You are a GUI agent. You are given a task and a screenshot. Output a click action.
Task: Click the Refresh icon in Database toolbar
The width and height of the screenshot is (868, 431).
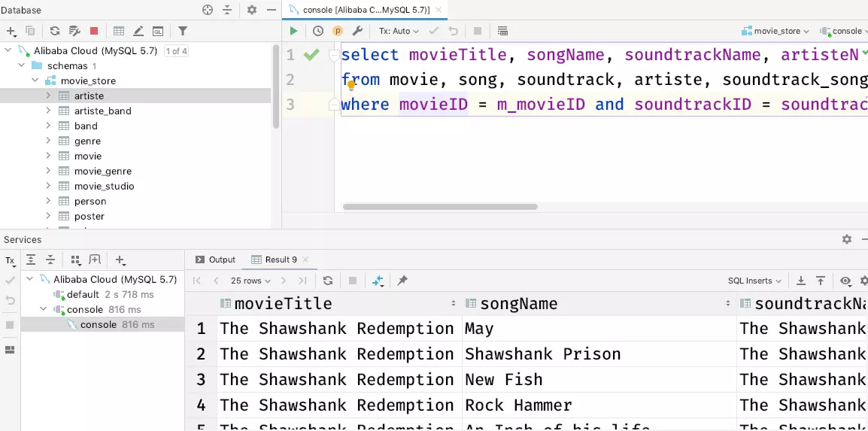point(55,31)
